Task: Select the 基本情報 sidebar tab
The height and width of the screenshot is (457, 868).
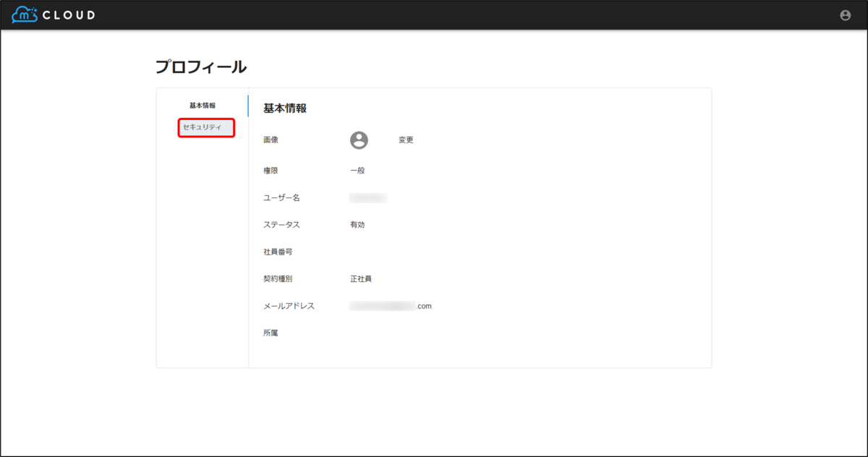Action: tap(201, 106)
